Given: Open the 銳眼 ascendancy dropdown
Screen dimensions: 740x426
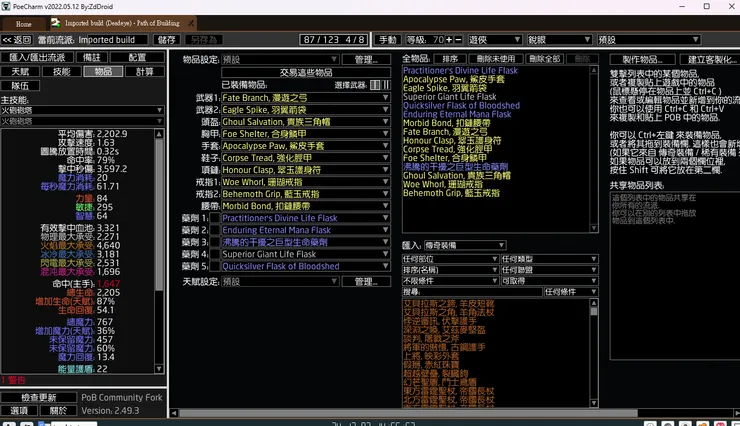Looking at the screenshot, I should tap(559, 40).
